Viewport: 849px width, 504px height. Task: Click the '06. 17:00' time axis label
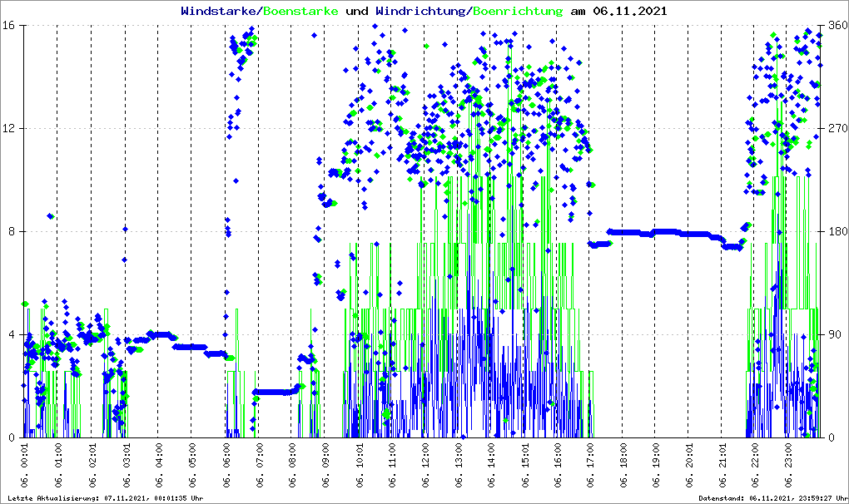pos(589,465)
